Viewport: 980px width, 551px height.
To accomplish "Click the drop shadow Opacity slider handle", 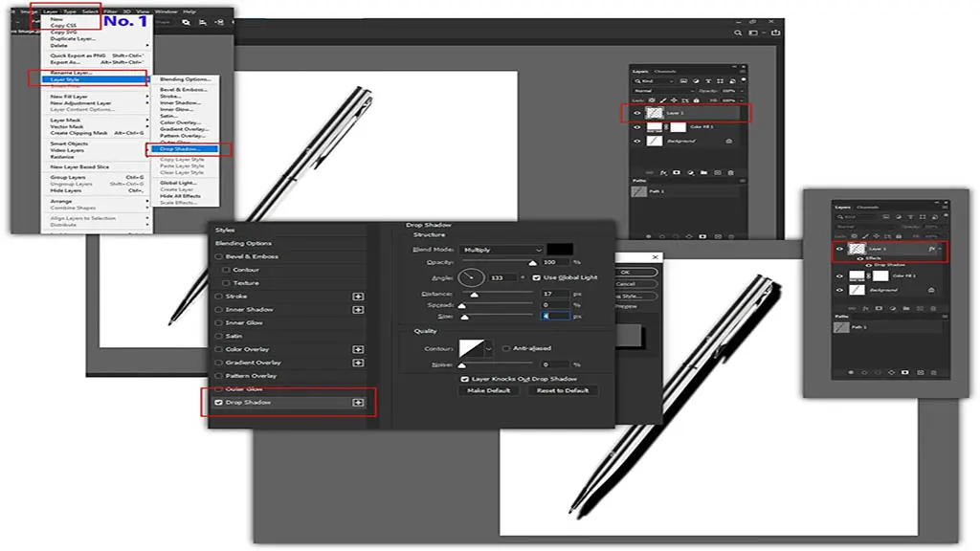I will (x=532, y=263).
